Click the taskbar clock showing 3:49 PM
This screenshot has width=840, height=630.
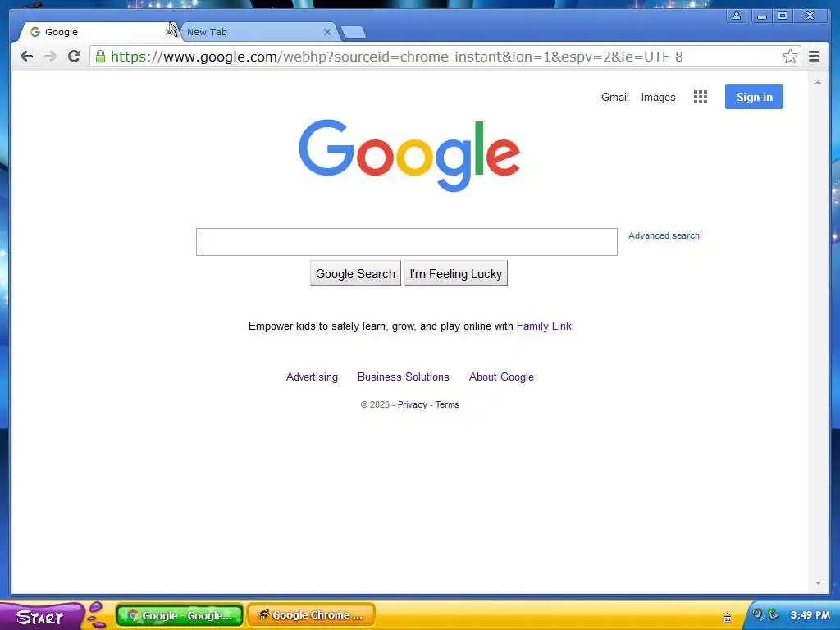(810, 615)
